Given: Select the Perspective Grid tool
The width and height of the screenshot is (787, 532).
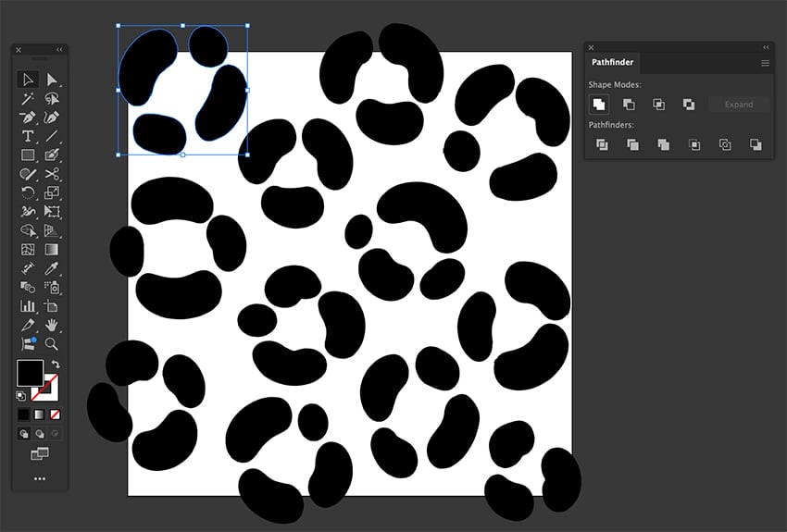Looking at the screenshot, I should point(52,230).
